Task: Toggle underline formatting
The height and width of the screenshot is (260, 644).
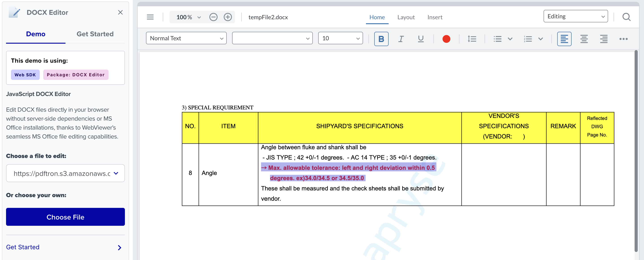Action: point(421,39)
